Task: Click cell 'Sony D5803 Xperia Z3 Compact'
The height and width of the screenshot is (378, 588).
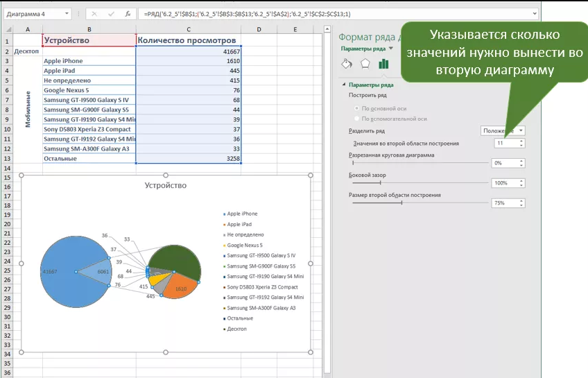Action: click(89, 129)
